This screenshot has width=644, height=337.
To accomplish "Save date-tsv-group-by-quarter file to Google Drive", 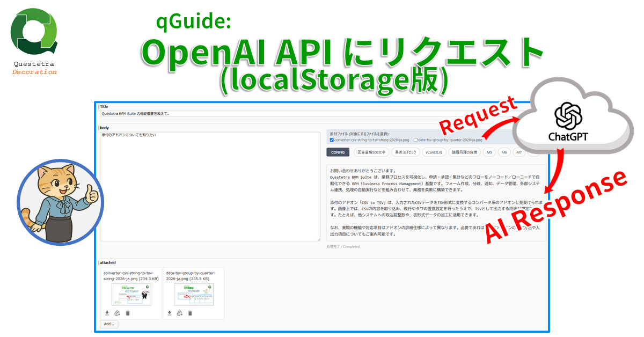I will coord(179,313).
